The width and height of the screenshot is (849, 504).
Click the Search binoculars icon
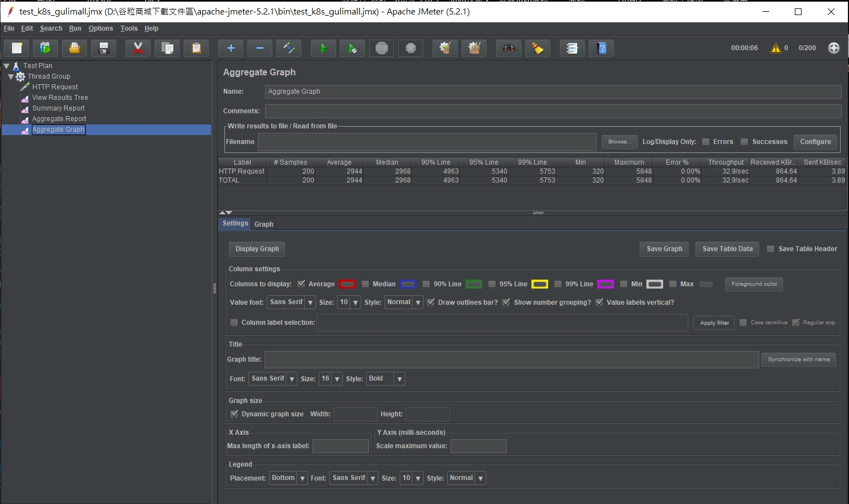[509, 49]
